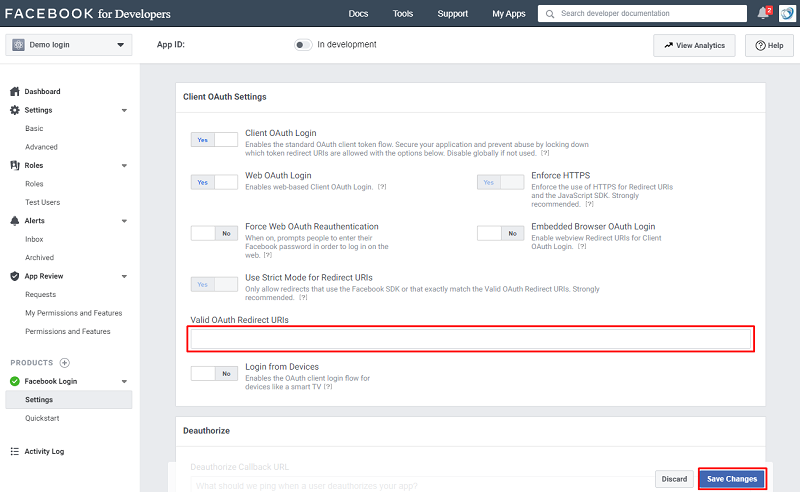Open help tooltip for Force Web OAuth Reauthentication
Screen dimensions: 800x492
tap(268, 255)
